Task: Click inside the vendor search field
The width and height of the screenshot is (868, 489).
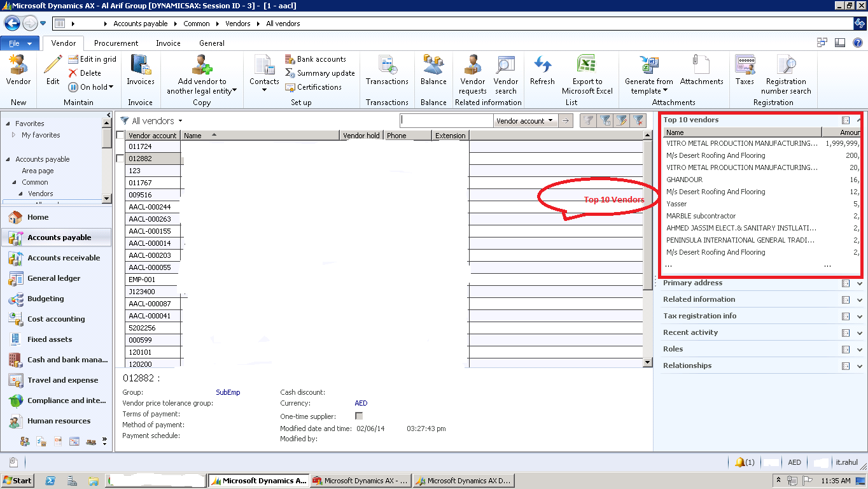Action: tap(445, 120)
